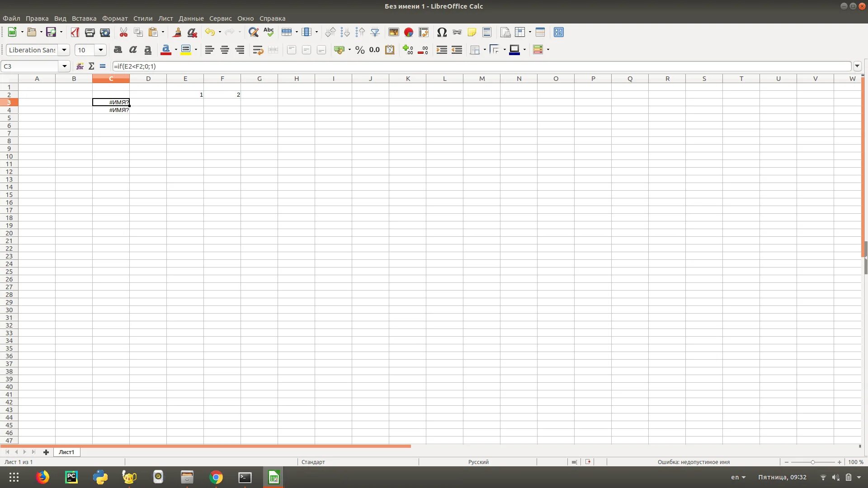
Task: Click the AutoFilter funnel icon
Action: click(x=375, y=32)
